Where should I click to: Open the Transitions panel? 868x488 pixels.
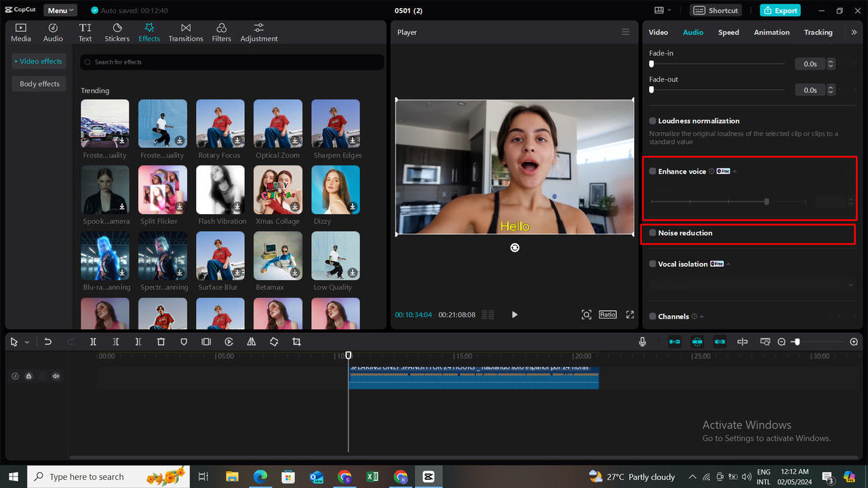click(x=185, y=31)
